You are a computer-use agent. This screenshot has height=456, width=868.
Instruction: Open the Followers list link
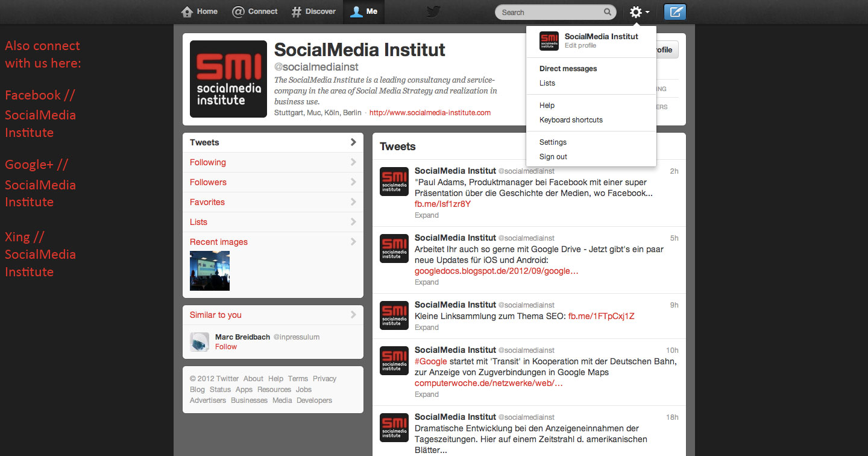point(208,182)
